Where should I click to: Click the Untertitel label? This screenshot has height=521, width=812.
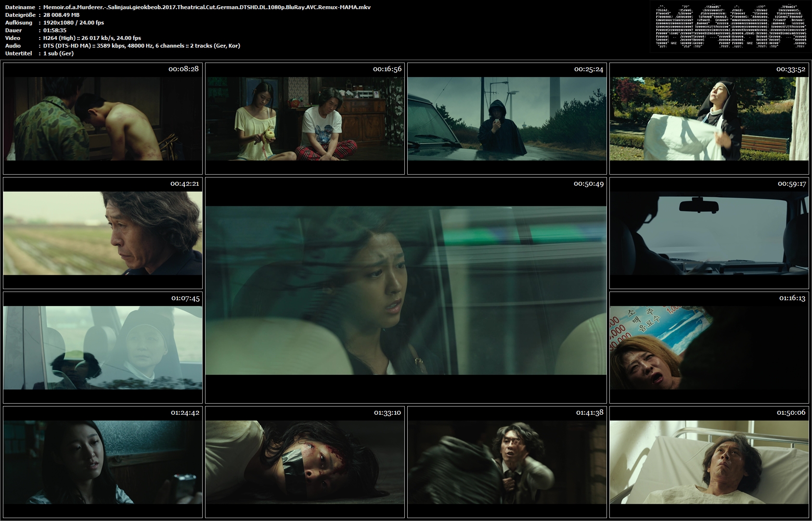coord(19,53)
